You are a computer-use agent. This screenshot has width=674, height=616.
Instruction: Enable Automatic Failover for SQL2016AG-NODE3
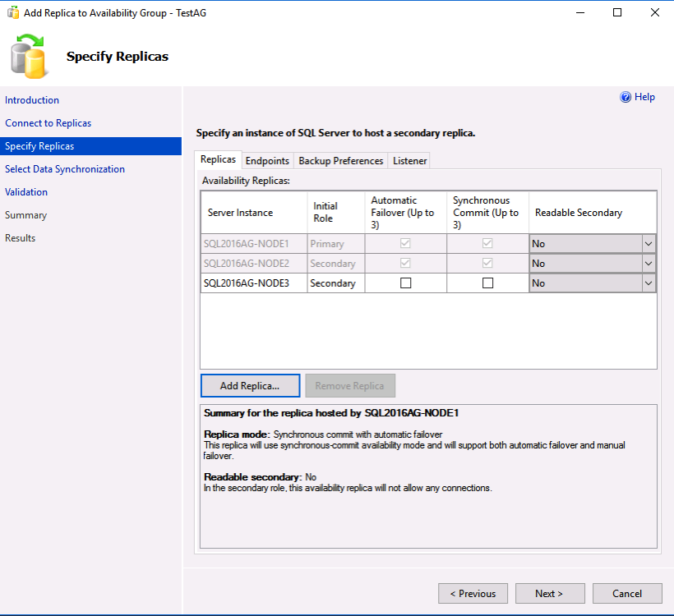pos(405,283)
